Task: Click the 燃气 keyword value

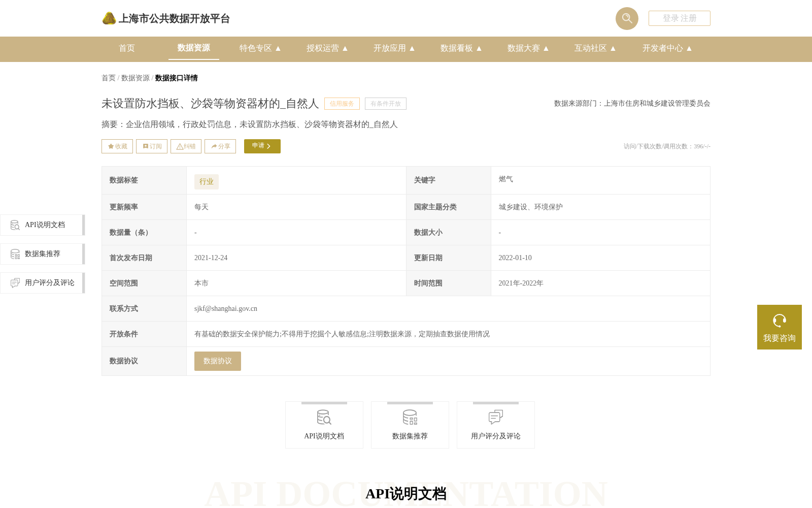Action: [506, 179]
